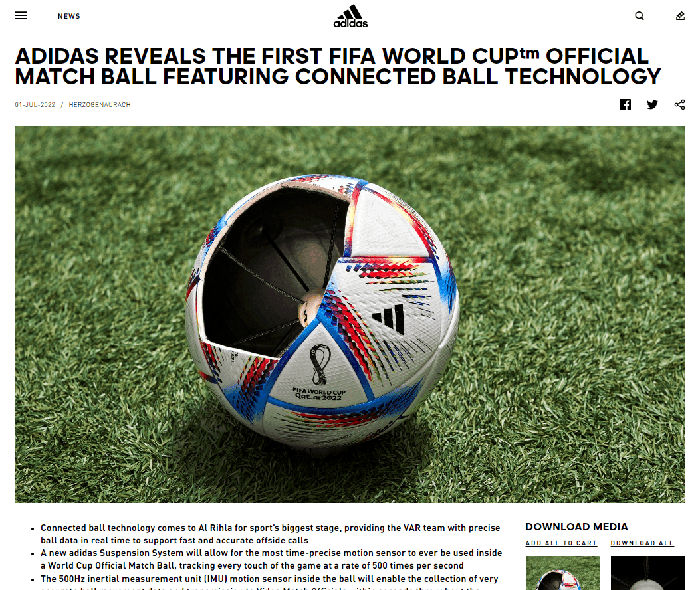Open the search icon
The image size is (700, 590).
click(640, 16)
